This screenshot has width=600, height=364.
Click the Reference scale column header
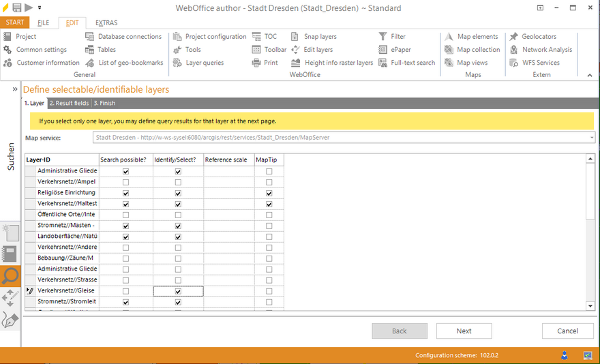coord(229,160)
